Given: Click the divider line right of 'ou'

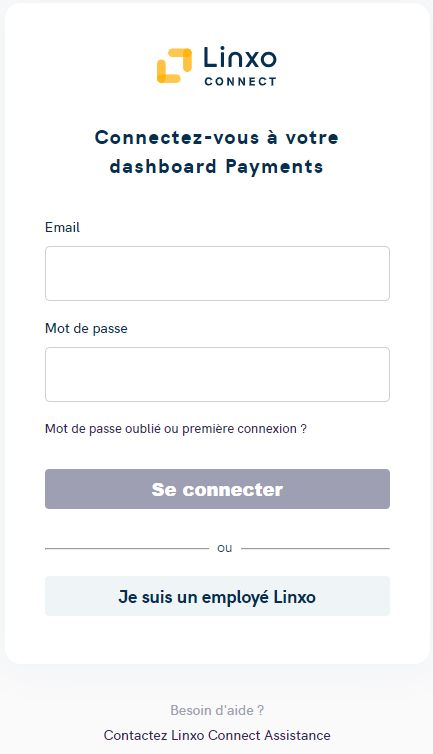Looking at the screenshot, I should tap(315, 548).
